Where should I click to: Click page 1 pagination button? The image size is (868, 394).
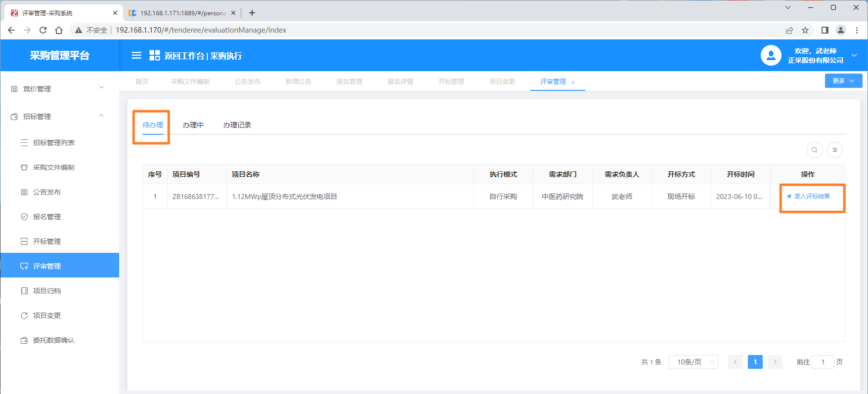755,362
